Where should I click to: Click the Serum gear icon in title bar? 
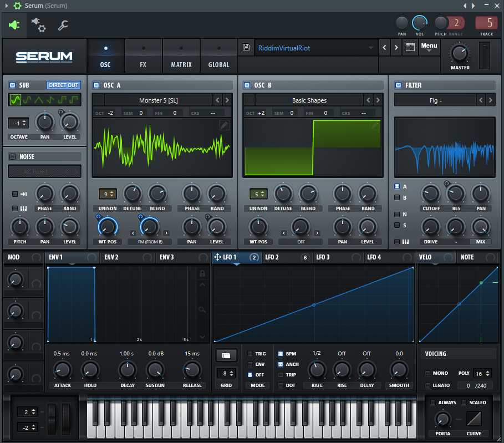point(17,6)
